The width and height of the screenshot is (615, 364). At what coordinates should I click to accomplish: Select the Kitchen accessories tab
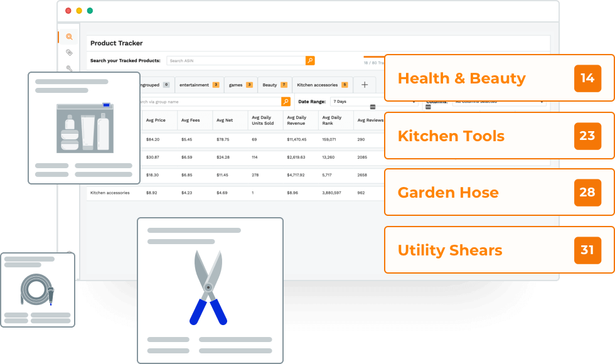[323, 85]
